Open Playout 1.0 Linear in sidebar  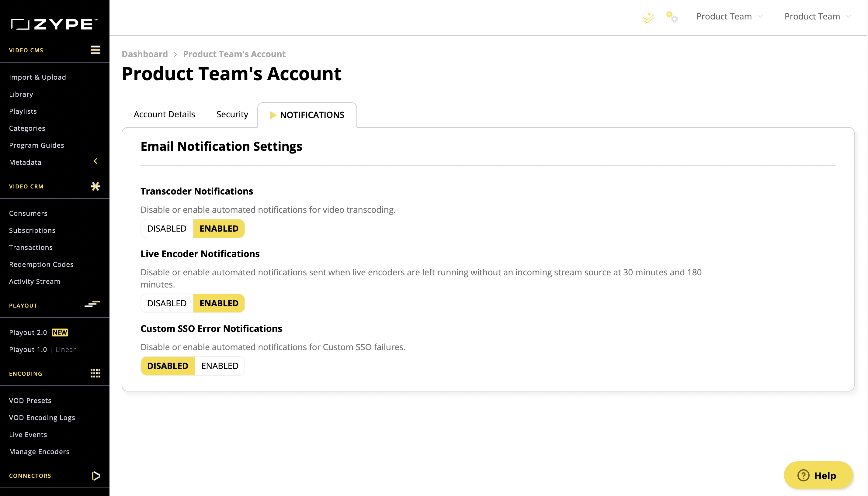click(42, 350)
